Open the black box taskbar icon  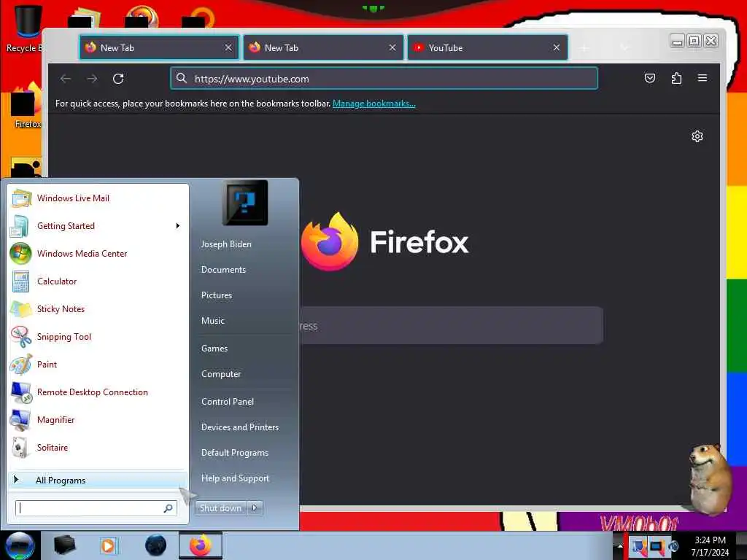64,545
